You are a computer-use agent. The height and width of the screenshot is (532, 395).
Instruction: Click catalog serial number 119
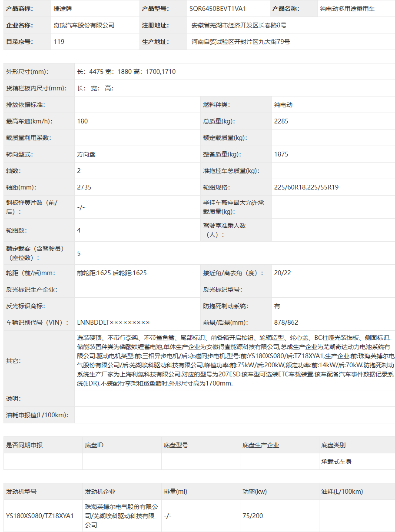click(x=59, y=42)
